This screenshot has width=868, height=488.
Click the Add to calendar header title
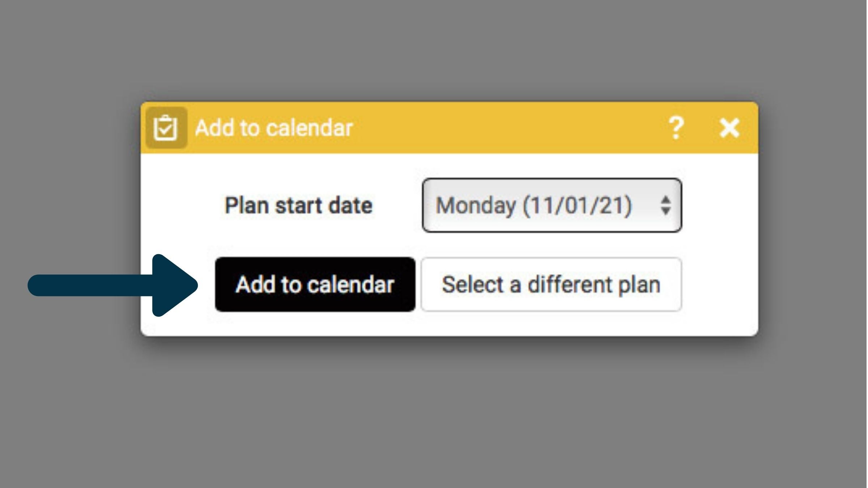[x=274, y=128]
